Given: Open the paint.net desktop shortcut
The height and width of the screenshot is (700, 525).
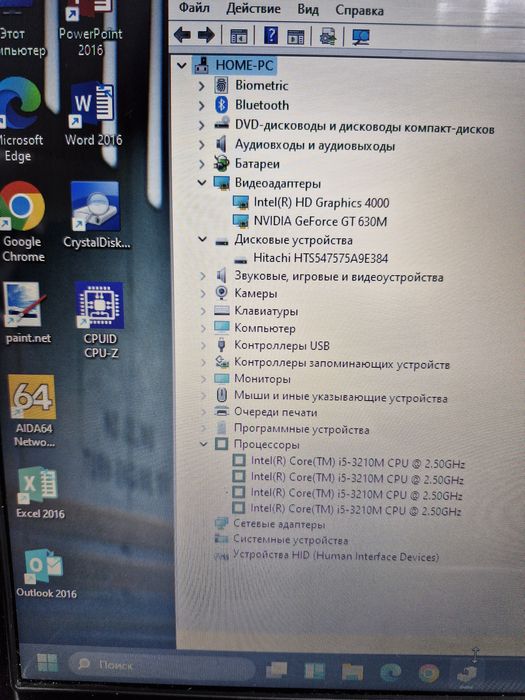Looking at the screenshot, I should coord(26,313).
